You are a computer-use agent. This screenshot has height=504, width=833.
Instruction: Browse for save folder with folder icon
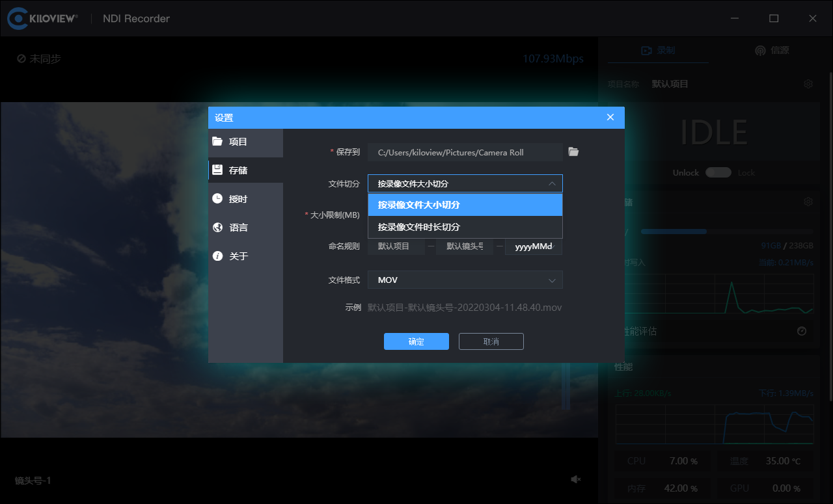pos(573,152)
